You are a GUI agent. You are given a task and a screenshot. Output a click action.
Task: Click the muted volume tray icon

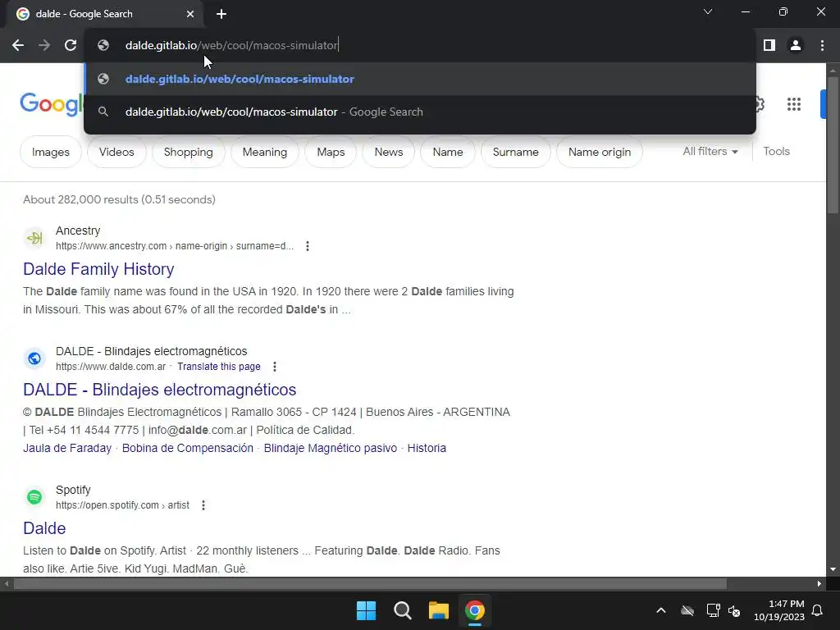[x=734, y=610]
